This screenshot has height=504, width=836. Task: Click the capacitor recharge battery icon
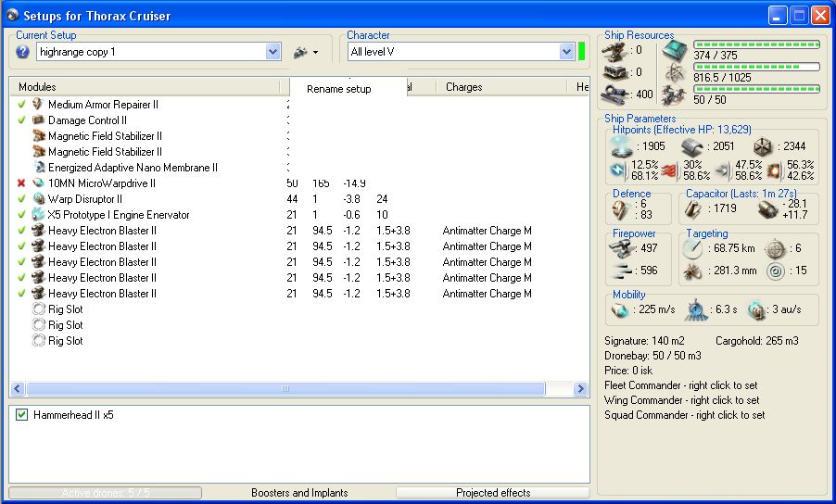(x=767, y=209)
